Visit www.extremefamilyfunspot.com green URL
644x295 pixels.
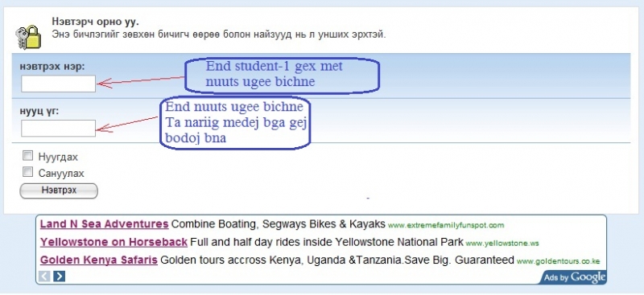point(446,225)
